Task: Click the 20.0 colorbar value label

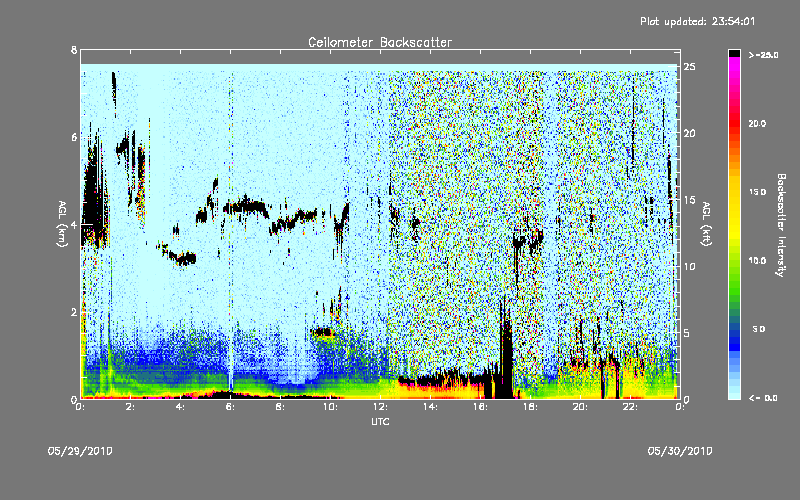Action: click(757, 123)
